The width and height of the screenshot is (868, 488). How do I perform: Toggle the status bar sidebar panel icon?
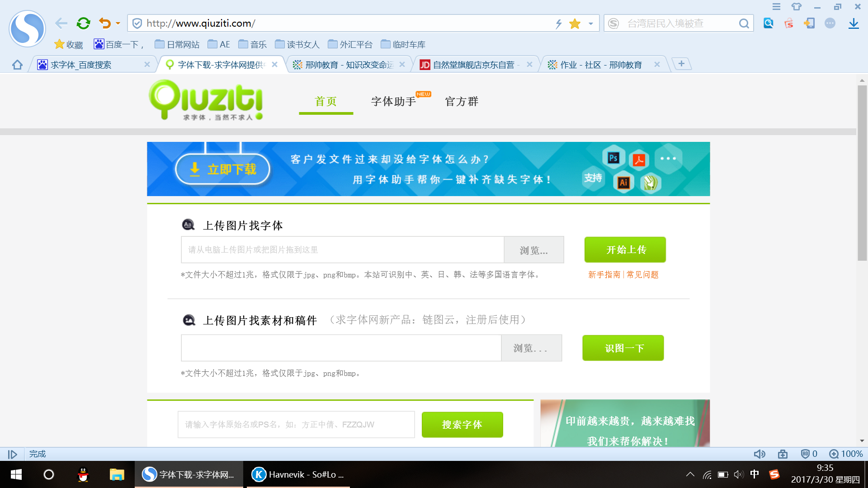(13, 454)
